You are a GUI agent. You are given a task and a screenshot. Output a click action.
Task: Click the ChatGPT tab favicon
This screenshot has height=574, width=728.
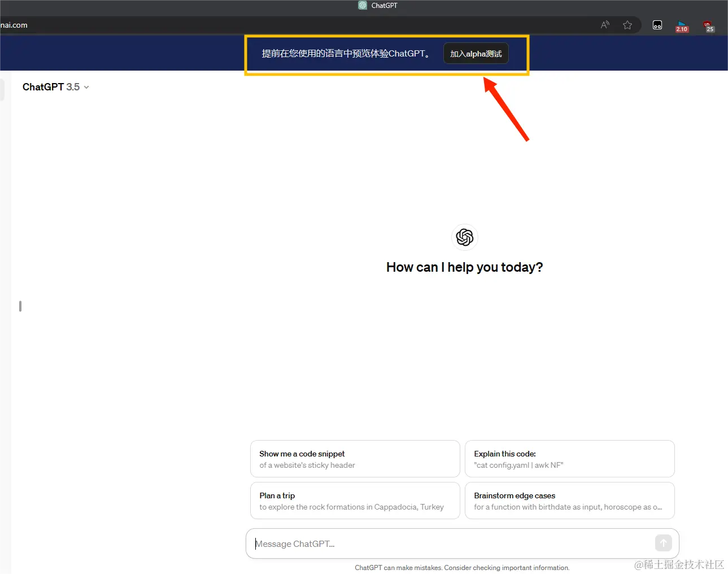pos(363,5)
